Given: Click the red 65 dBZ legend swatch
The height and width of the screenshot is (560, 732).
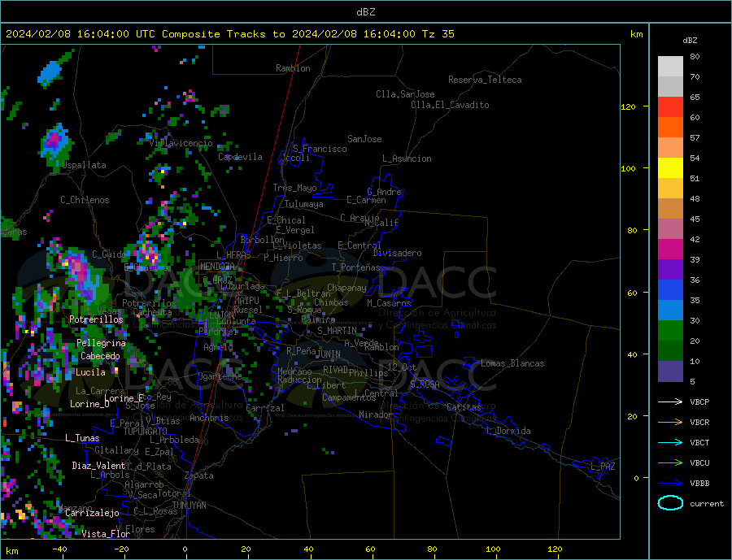Looking at the screenshot, I should (670, 106).
